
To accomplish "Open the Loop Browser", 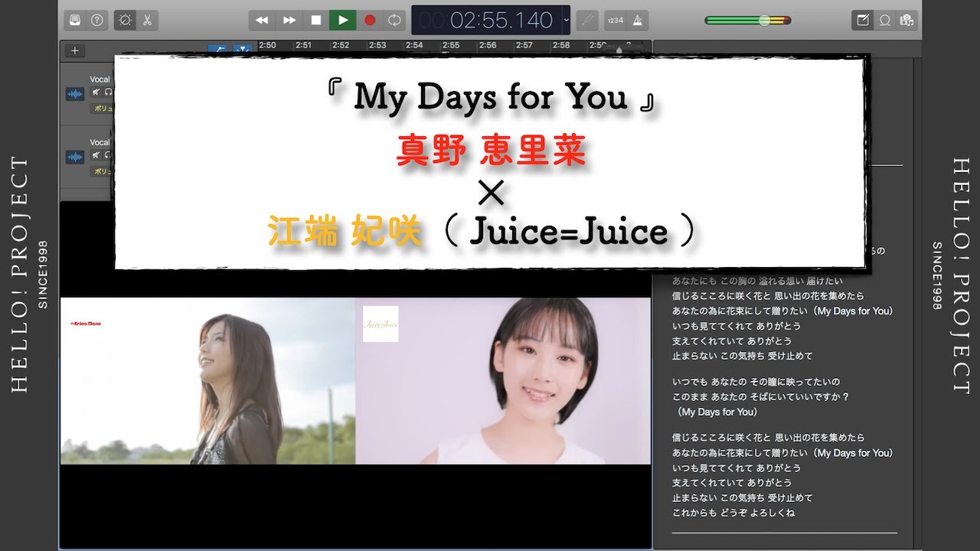I will click(885, 20).
